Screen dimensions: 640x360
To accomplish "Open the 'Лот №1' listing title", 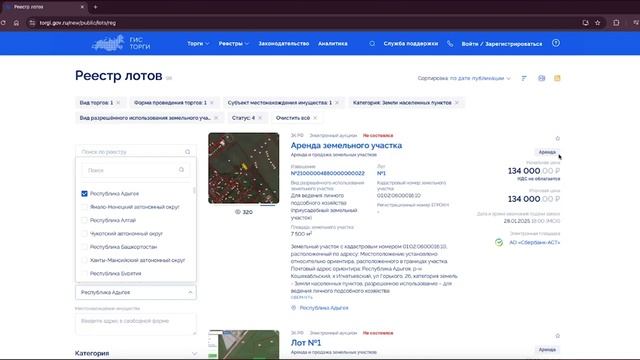I will (x=306, y=343).
